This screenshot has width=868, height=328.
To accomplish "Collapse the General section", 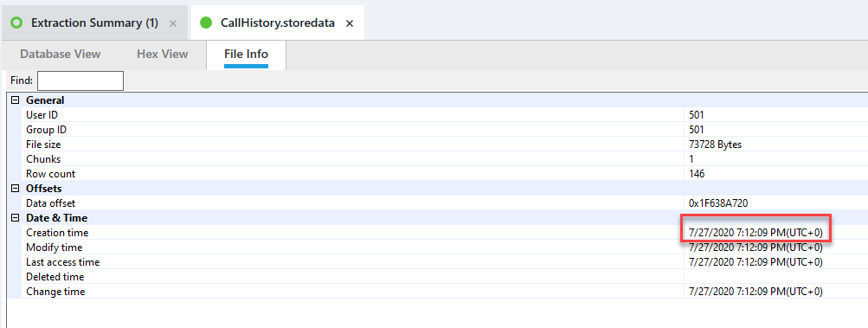I will [15, 100].
